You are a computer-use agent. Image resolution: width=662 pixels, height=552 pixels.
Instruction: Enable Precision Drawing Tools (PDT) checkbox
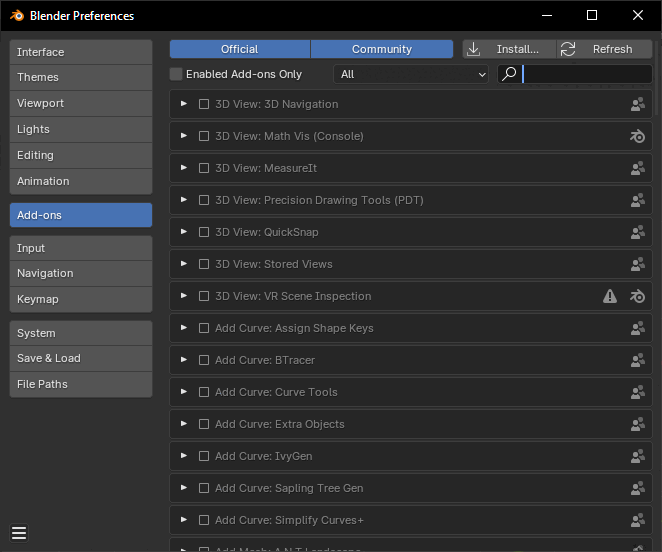(204, 200)
